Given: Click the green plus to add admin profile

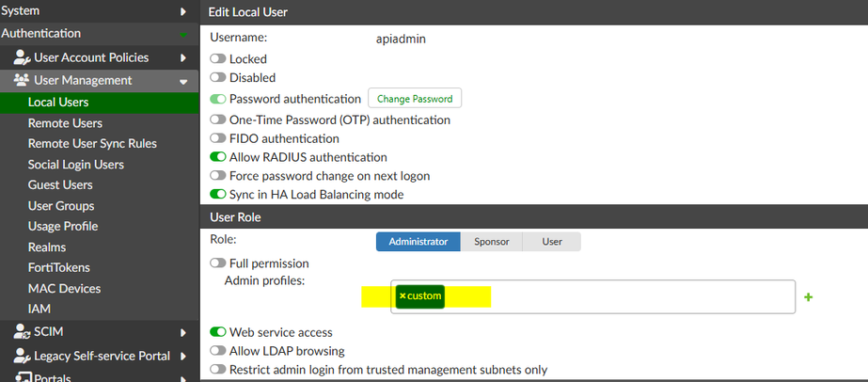Looking at the screenshot, I should [808, 297].
